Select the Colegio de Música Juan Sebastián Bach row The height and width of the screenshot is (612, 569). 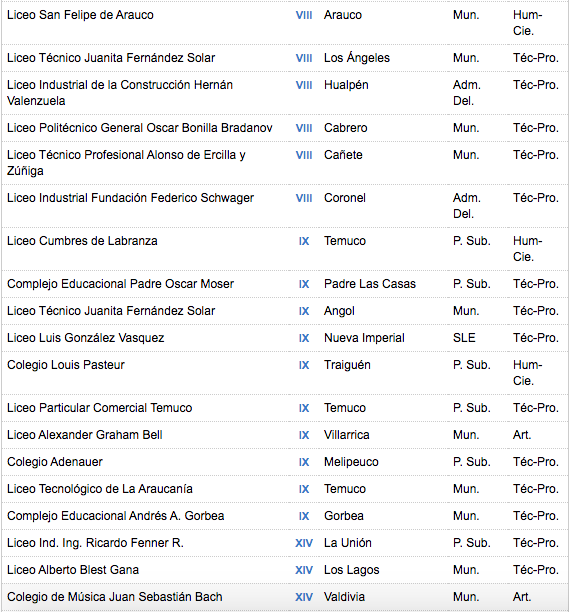coord(285,597)
